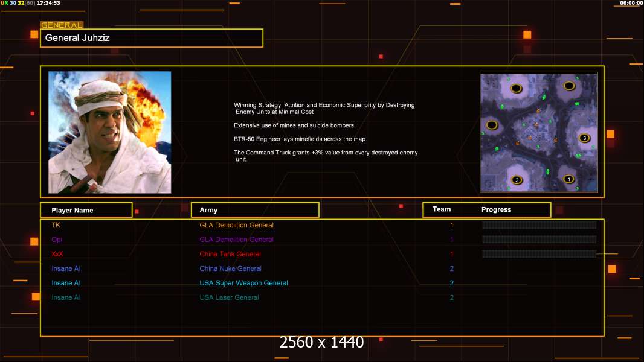
Task: Click team number in USA Super Weapon row
Action: point(451,283)
